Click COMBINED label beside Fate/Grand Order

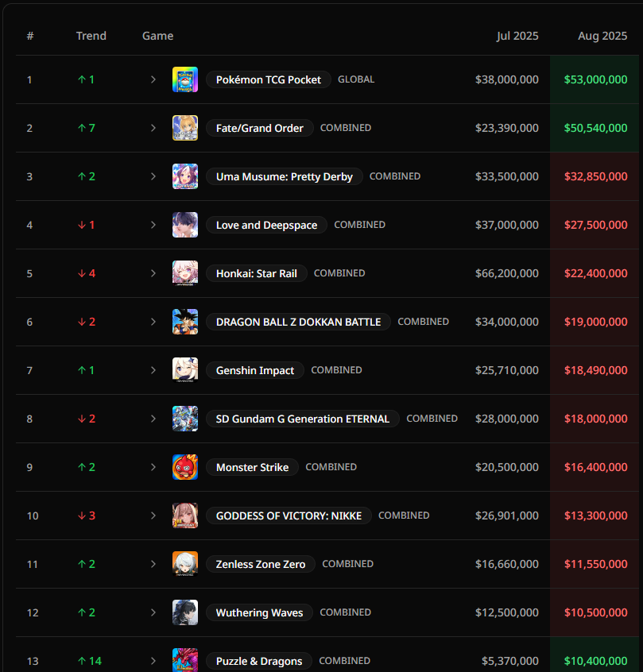coord(346,128)
